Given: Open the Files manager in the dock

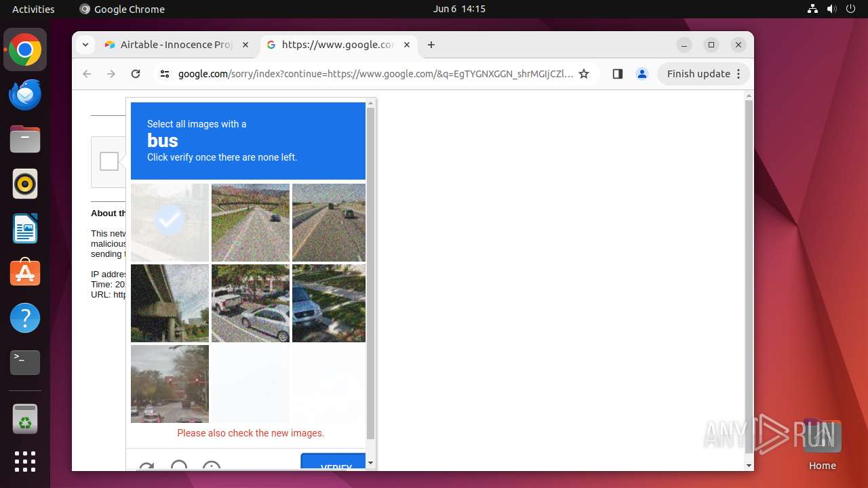Looking at the screenshot, I should coord(25,139).
